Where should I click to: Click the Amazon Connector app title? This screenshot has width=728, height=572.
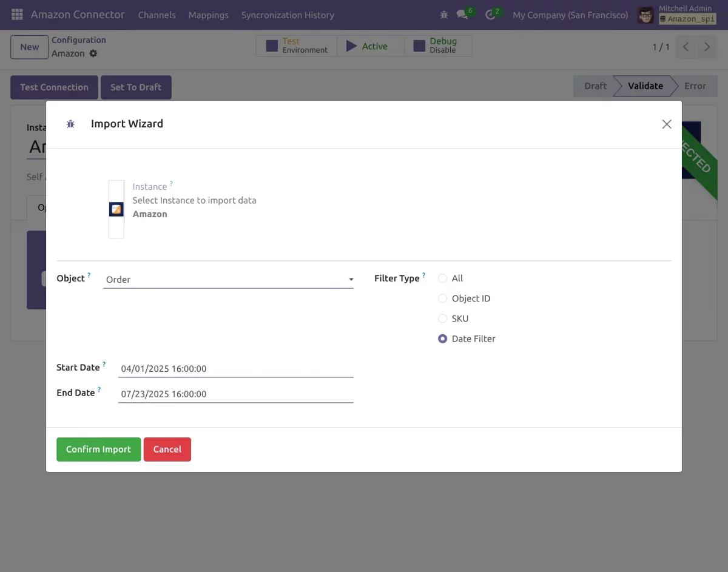coord(78,15)
